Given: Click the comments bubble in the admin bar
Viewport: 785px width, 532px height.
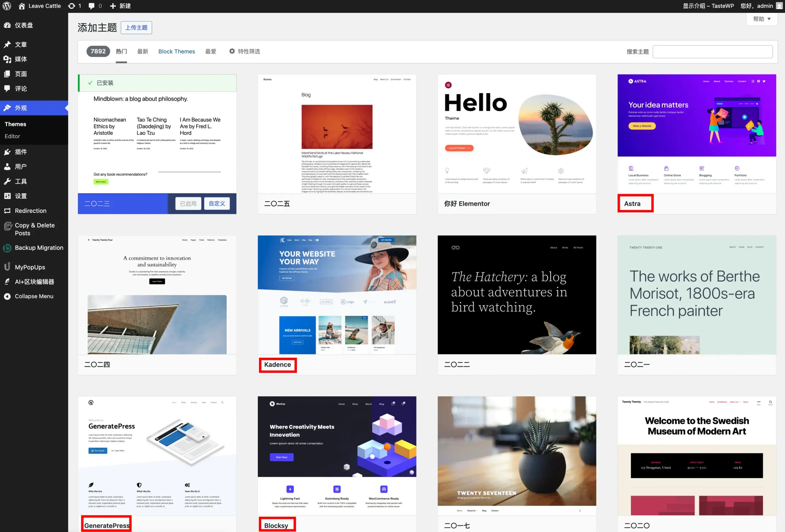Looking at the screenshot, I should 92,6.
